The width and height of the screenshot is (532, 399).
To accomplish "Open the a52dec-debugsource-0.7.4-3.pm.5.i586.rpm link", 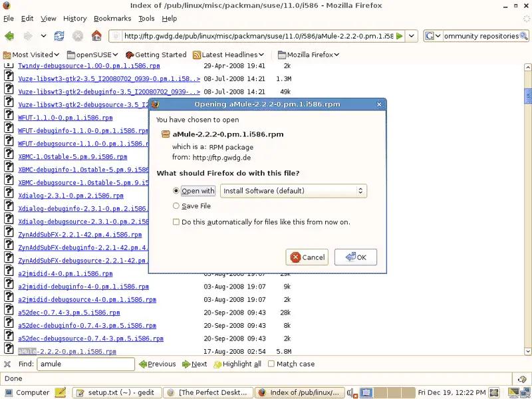I will tap(90, 338).
